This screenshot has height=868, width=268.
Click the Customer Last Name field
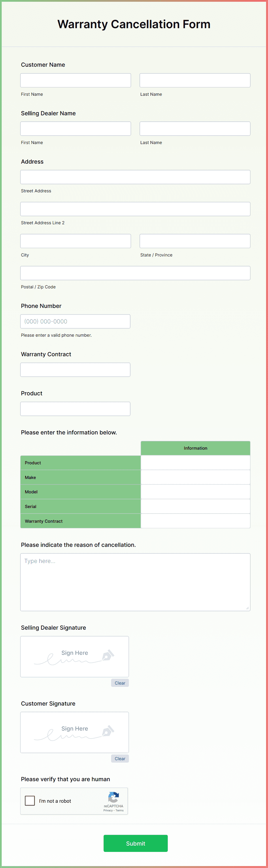tap(195, 80)
